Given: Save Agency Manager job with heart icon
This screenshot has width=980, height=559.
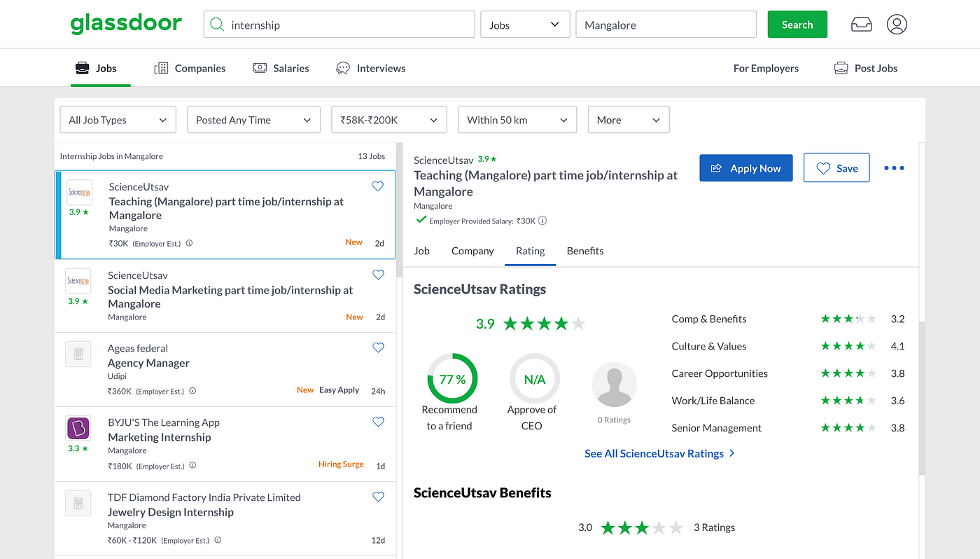Looking at the screenshot, I should 378,347.
